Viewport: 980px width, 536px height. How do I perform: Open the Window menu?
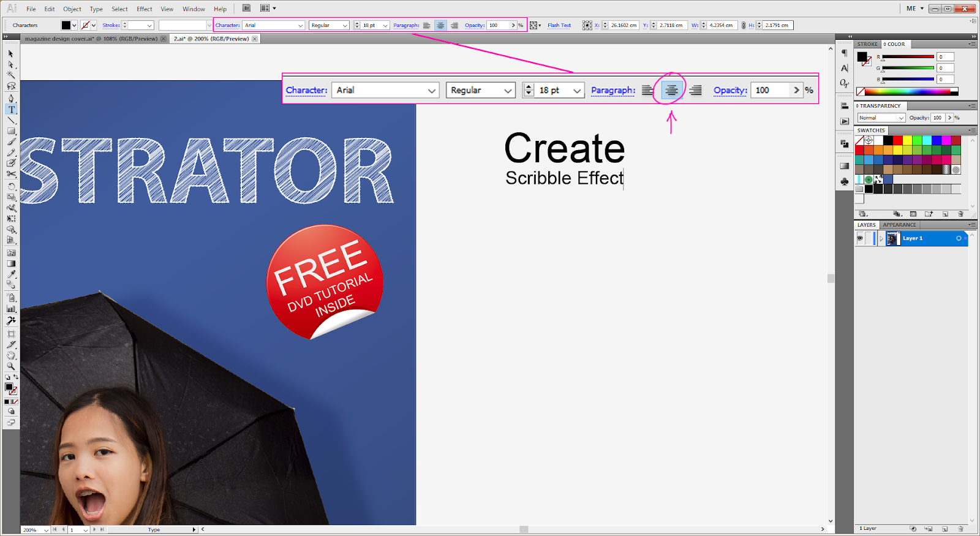click(x=194, y=9)
